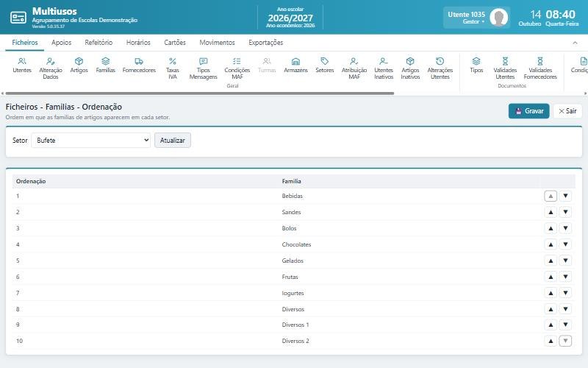Open Atribuição MAF icon
The image size is (588, 368).
click(354, 68)
